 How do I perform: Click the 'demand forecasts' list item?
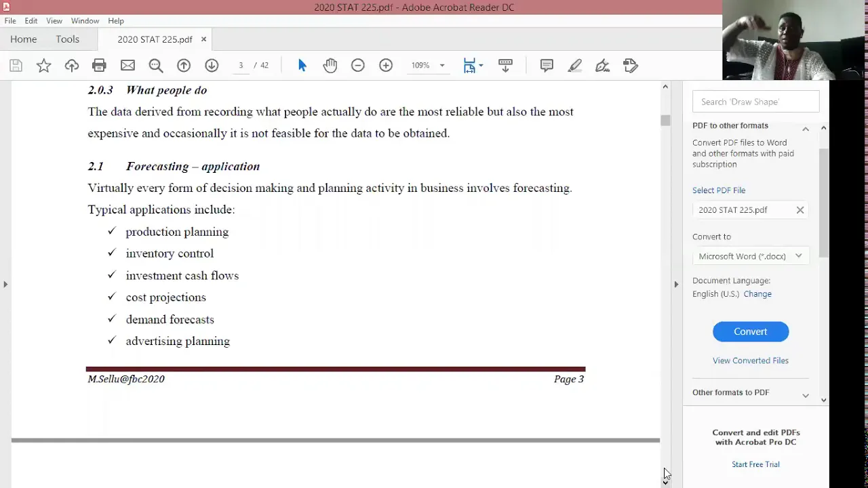(x=170, y=319)
